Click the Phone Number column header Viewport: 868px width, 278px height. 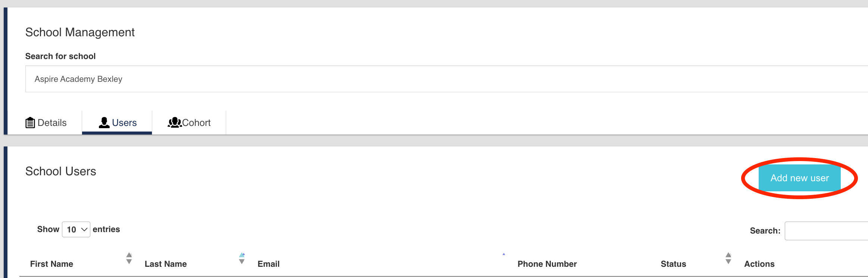coord(547,264)
